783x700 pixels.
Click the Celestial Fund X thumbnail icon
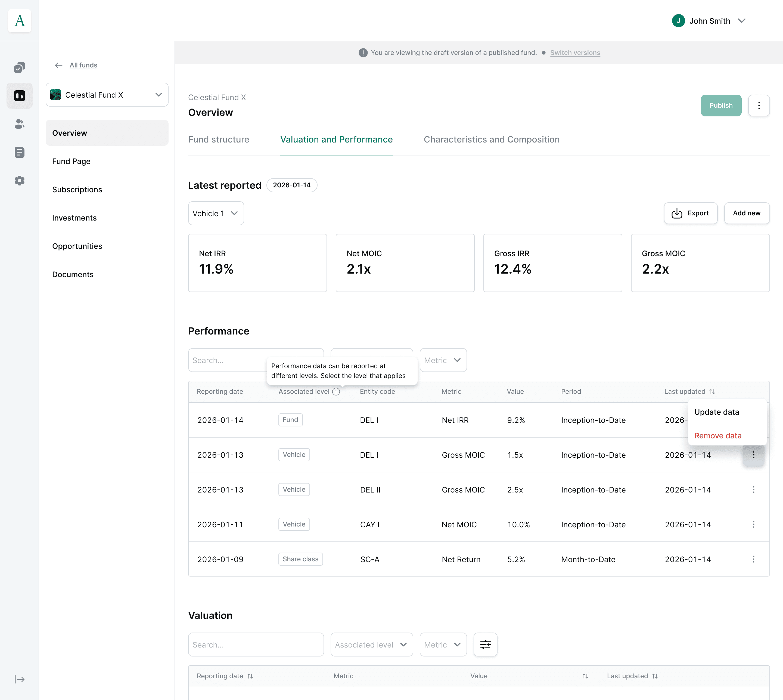click(x=55, y=95)
